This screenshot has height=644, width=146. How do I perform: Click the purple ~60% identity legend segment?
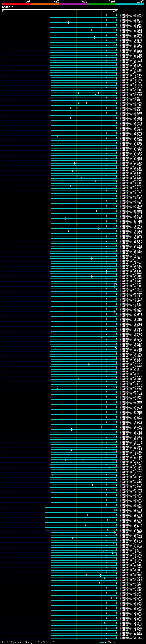pyautogui.click(x=73, y=4)
